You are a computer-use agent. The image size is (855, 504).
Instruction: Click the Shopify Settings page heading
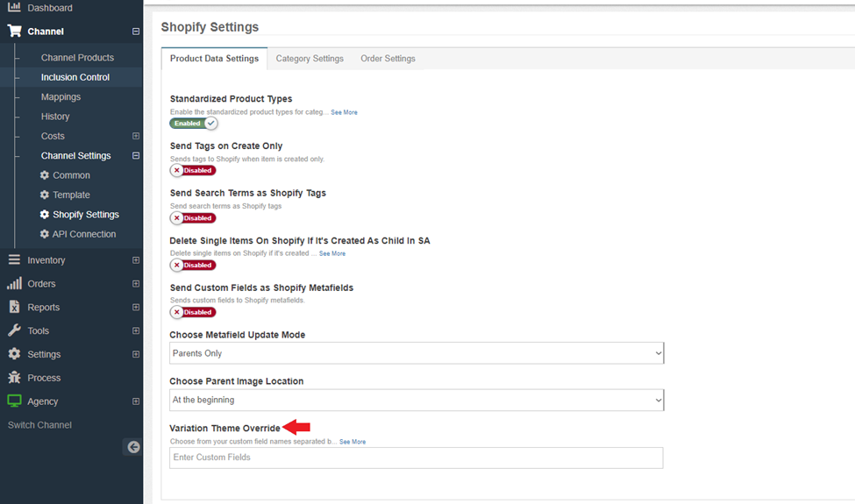(x=210, y=26)
